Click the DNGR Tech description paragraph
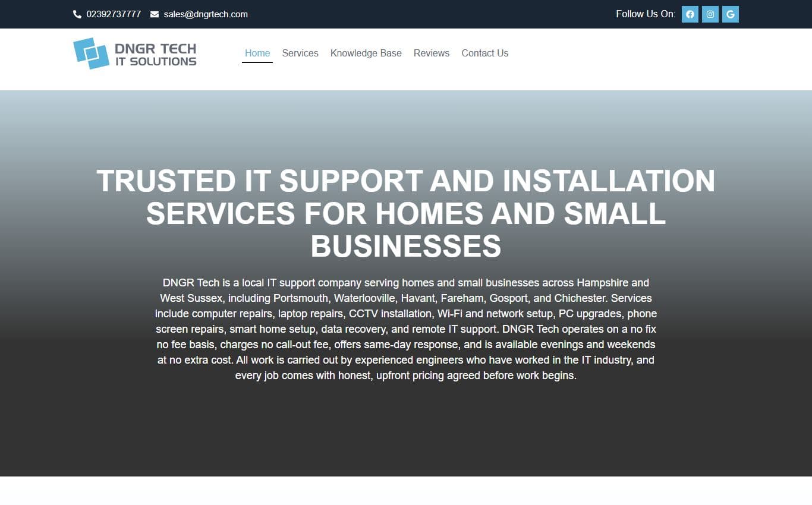This screenshot has width=812, height=505. pos(406,329)
